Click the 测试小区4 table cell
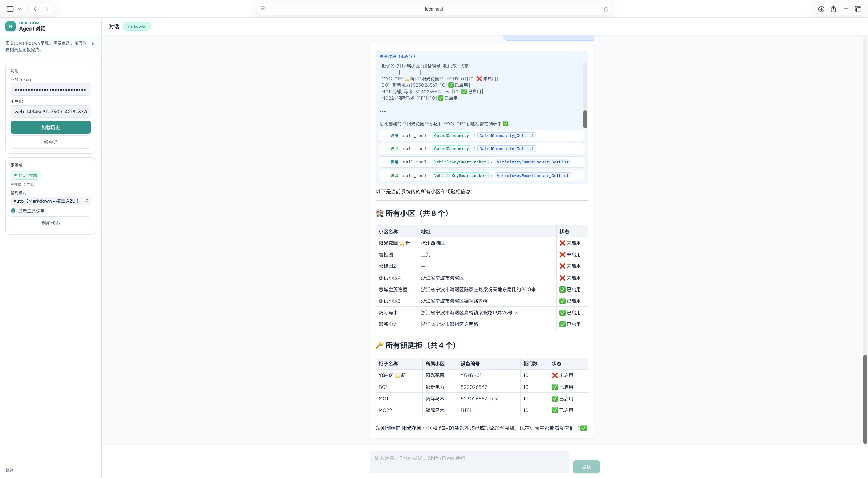The width and height of the screenshot is (868, 478). tap(397, 278)
